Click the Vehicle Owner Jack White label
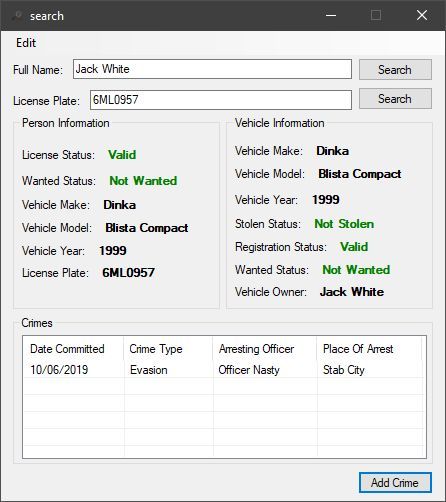This screenshot has width=446, height=502. (x=352, y=292)
